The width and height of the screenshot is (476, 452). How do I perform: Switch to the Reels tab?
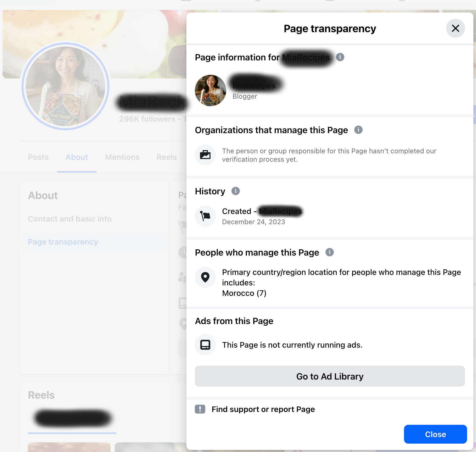167,157
